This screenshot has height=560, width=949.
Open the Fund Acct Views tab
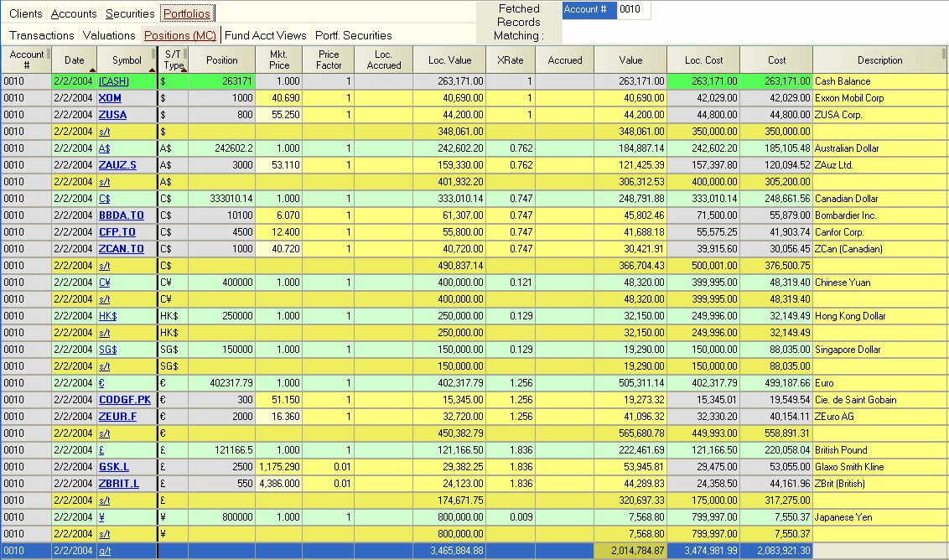tap(266, 35)
